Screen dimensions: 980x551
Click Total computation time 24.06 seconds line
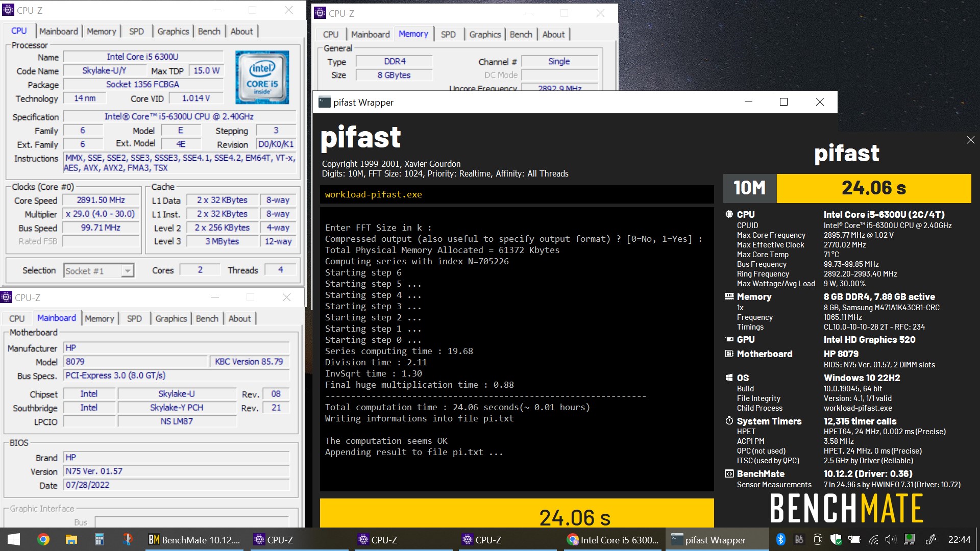coord(457,407)
